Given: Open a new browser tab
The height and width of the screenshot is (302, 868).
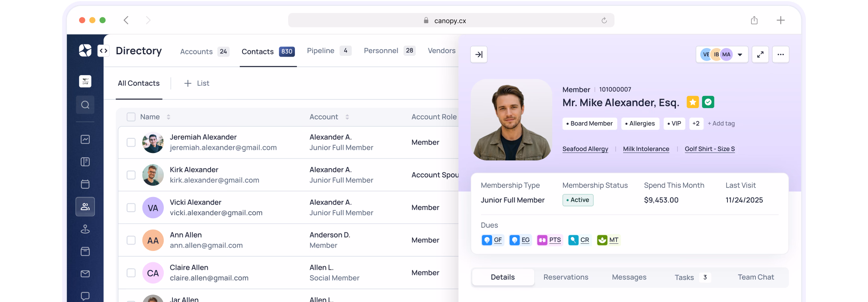Looking at the screenshot, I should click(781, 20).
